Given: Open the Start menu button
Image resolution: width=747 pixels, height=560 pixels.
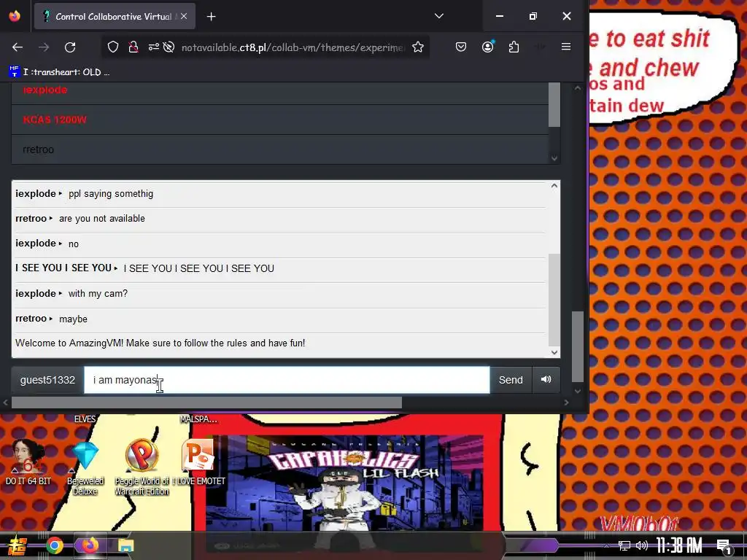Looking at the screenshot, I should pos(18,545).
